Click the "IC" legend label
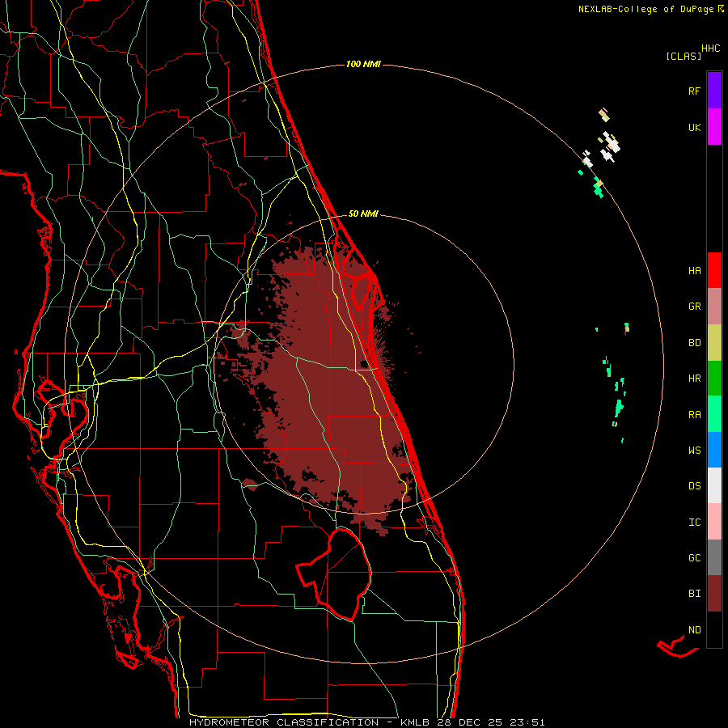 click(x=694, y=523)
